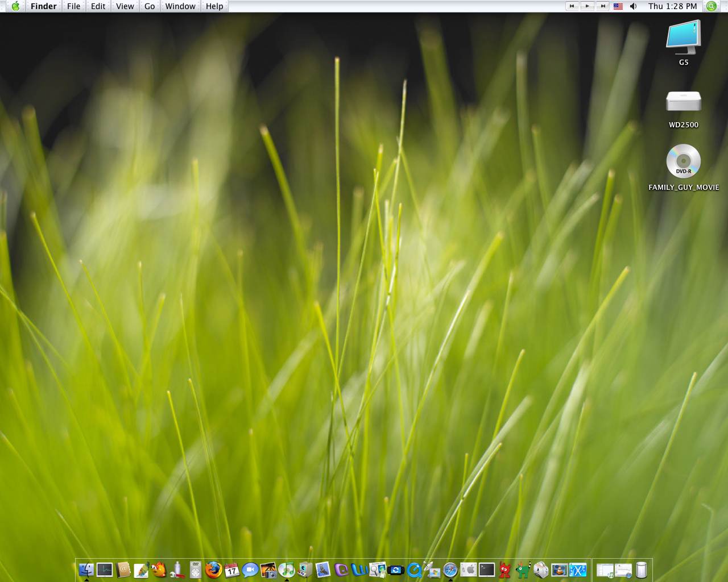Select the WD2500 drive icon
The image size is (728, 582).
pos(683,102)
